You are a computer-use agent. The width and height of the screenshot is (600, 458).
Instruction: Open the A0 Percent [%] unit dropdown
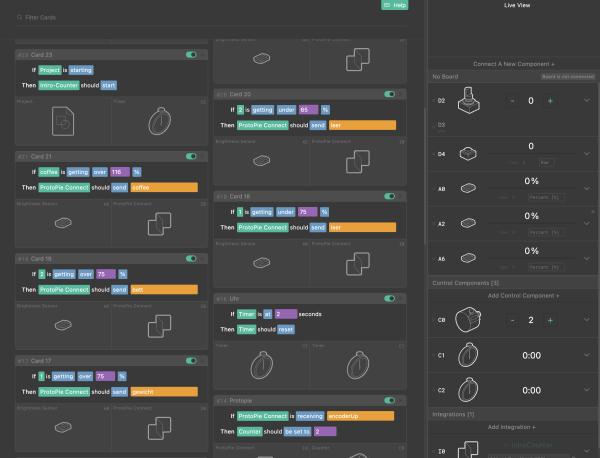[546, 197]
